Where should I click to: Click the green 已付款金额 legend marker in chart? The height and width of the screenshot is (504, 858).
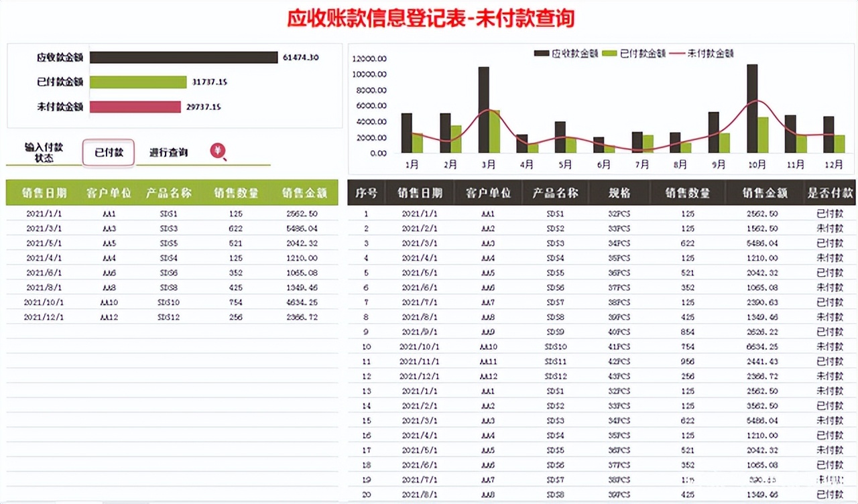pos(609,53)
